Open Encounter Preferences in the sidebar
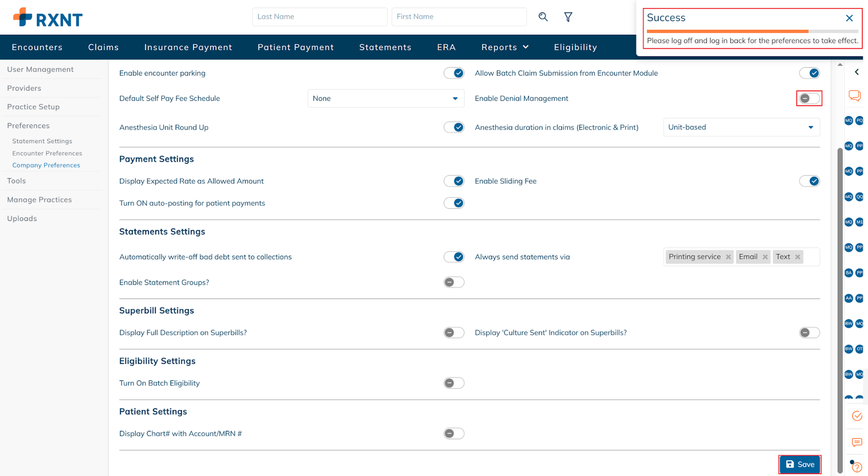 click(x=47, y=154)
